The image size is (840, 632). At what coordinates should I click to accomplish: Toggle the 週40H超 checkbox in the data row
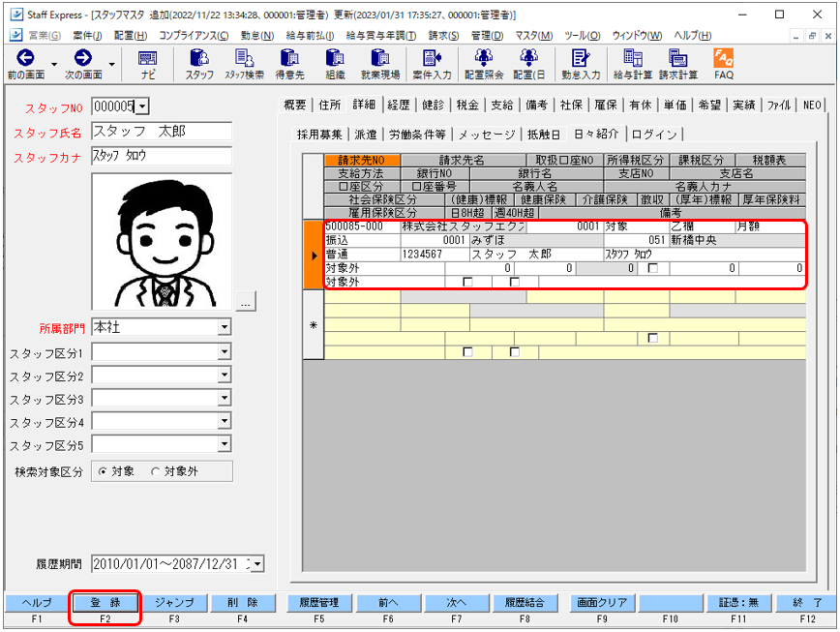[x=515, y=282]
